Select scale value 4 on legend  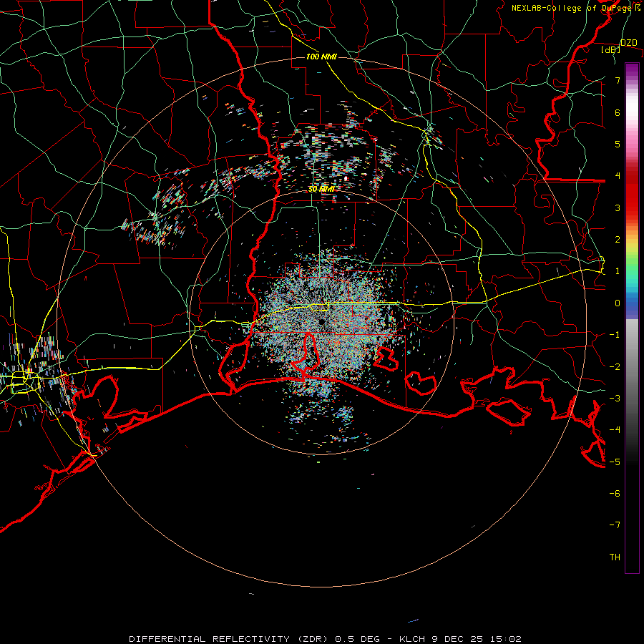coord(618,176)
